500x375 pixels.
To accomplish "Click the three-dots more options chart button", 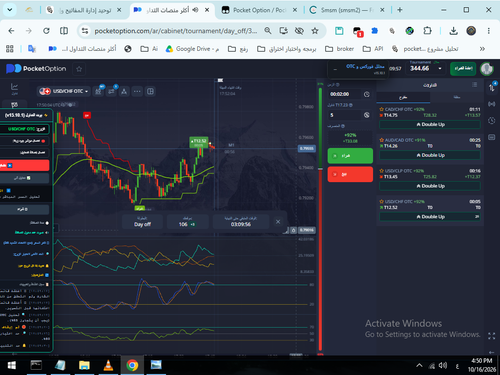I will (x=137, y=91).
